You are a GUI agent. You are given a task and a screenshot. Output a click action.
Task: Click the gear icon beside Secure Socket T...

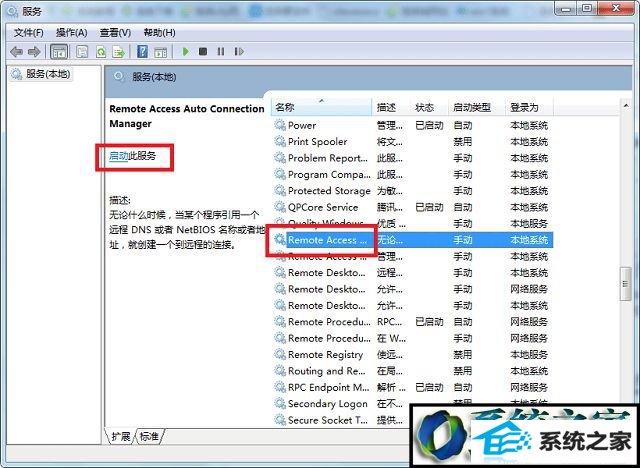[x=280, y=419]
